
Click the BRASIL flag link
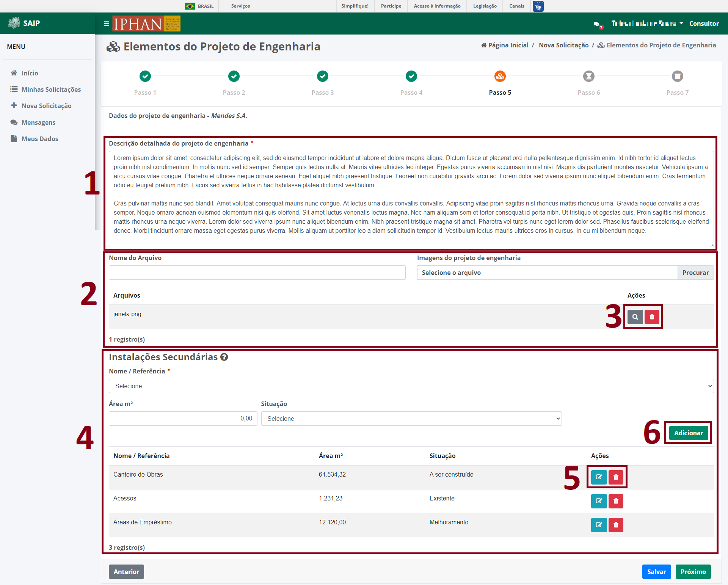coord(199,6)
